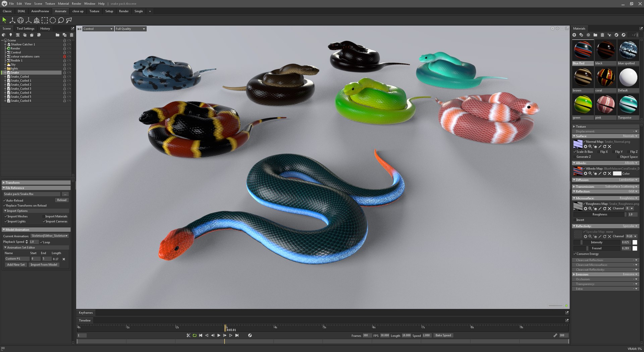Open the Albedo Color swatch
The image size is (644, 352).
pyautogui.click(x=617, y=174)
